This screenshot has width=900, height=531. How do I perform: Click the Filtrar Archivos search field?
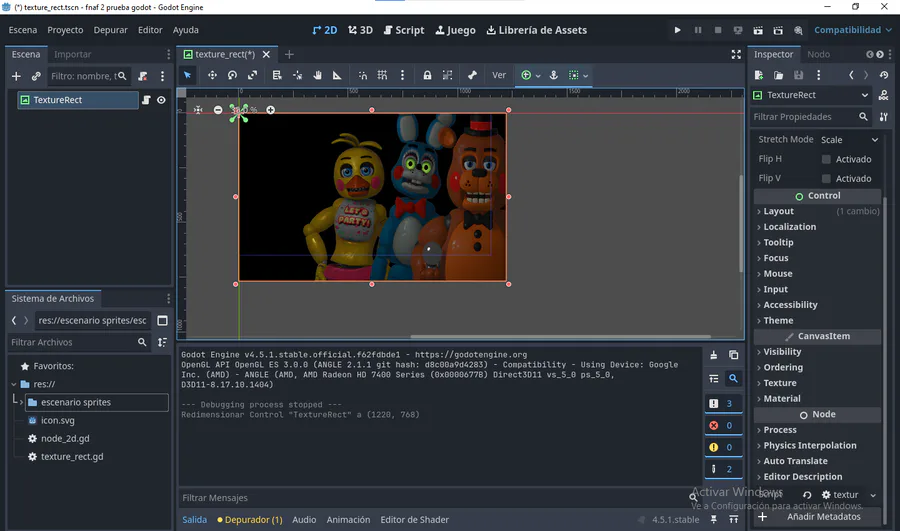pos(79,342)
